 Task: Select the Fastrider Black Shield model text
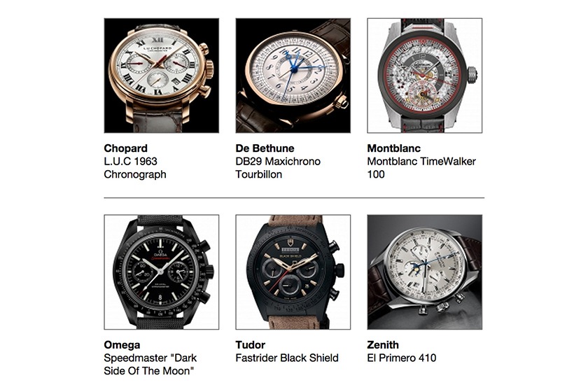tap(287, 358)
